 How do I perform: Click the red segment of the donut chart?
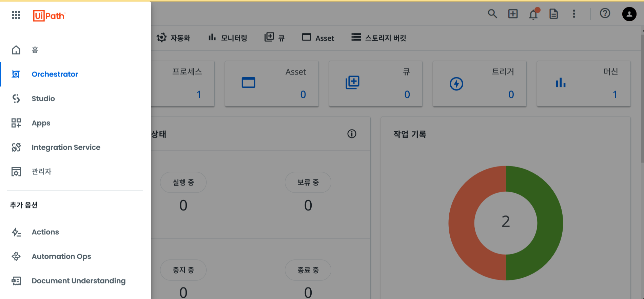coord(461,223)
